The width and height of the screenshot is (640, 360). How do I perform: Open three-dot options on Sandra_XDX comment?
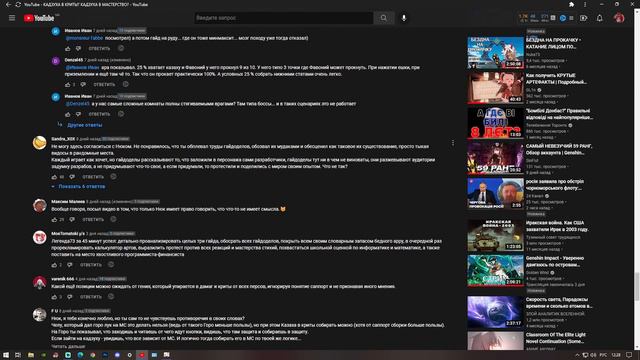453,143
